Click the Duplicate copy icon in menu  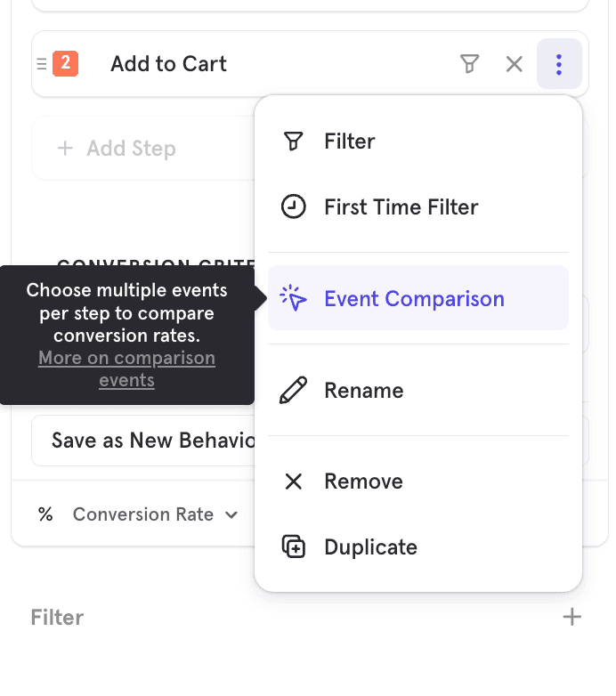click(293, 546)
